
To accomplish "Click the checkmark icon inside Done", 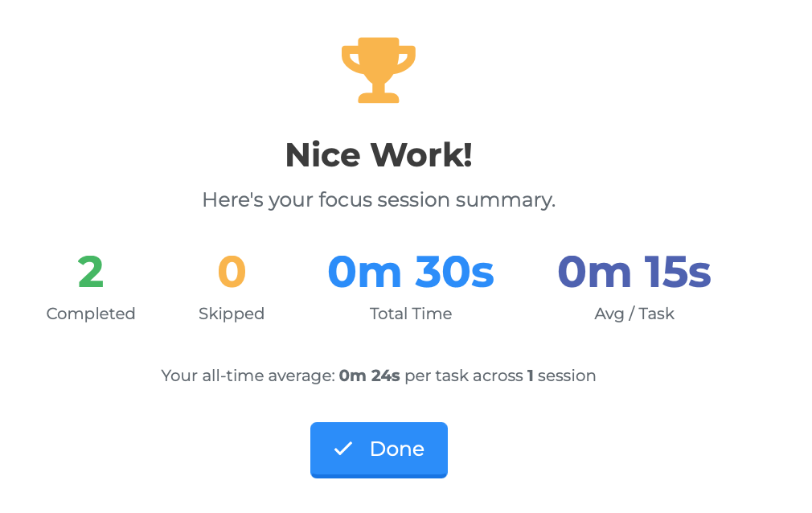I will tap(343, 449).
